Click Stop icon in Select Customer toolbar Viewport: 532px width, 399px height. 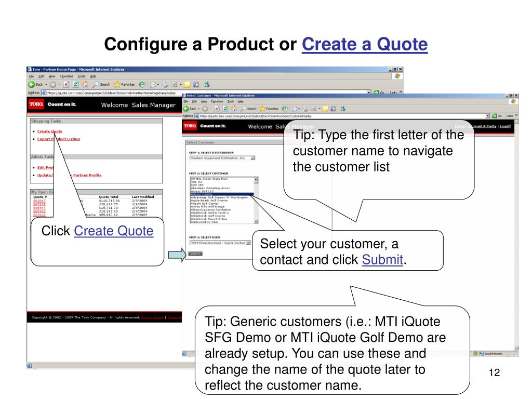[x=217, y=109]
